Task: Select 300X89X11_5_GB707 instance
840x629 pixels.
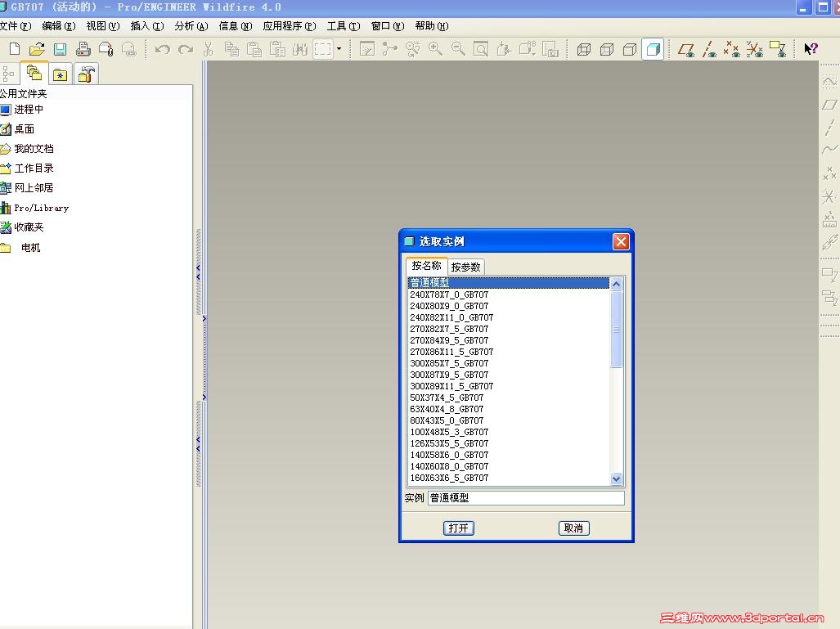Action: click(x=509, y=386)
